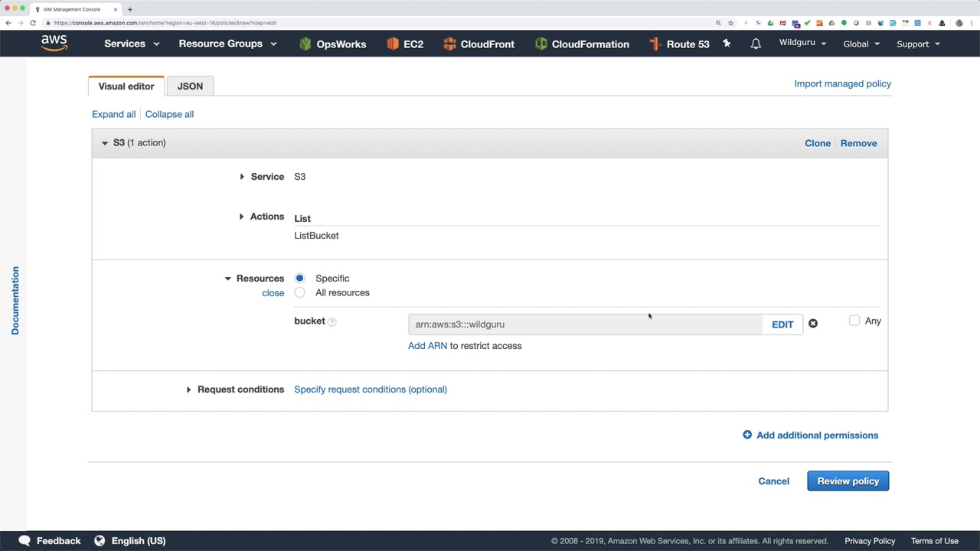980x551 pixels.
Task: Collapse the Resources row
Action: 227,279
